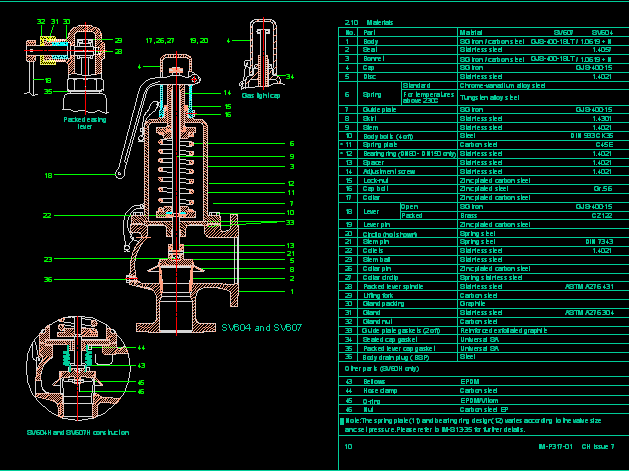Click the 'Body drain plug (BSP)' cell
Screen dimensions: 629x471
pos(396,357)
